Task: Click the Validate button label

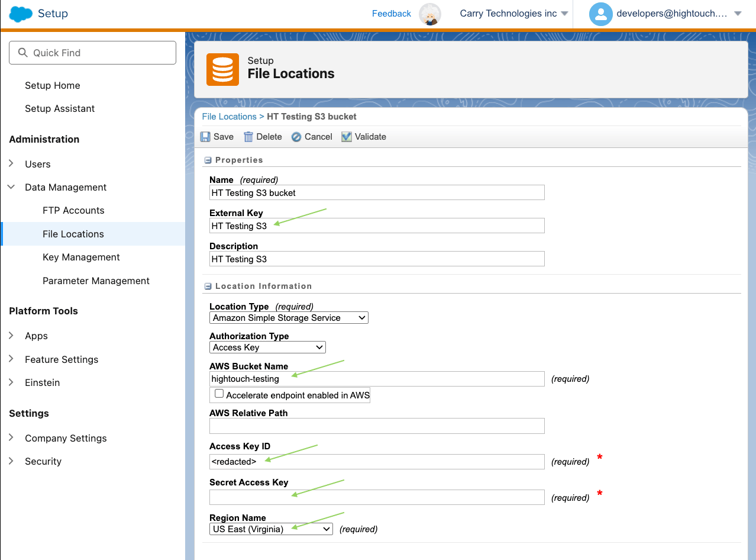Action: (370, 137)
